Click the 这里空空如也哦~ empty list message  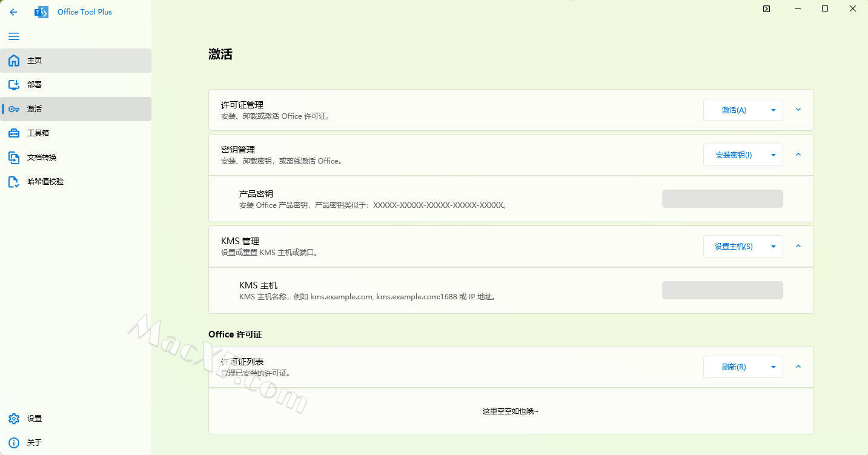point(511,411)
